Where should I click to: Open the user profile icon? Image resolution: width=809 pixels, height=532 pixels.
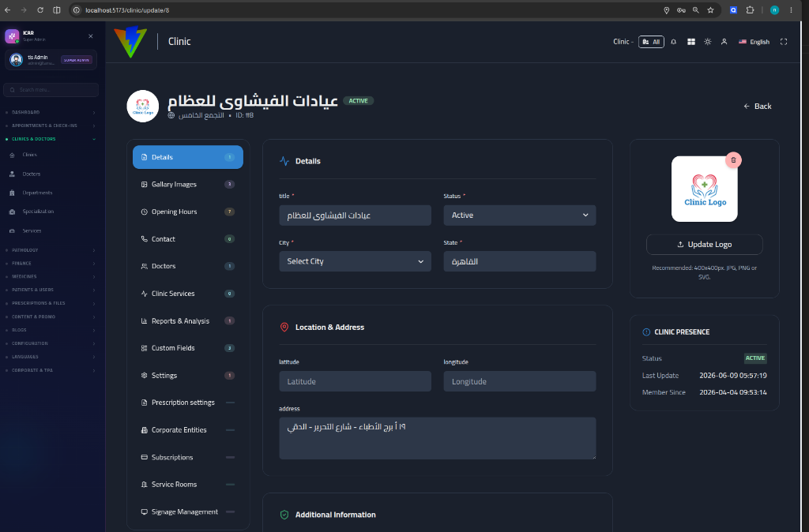(724, 42)
